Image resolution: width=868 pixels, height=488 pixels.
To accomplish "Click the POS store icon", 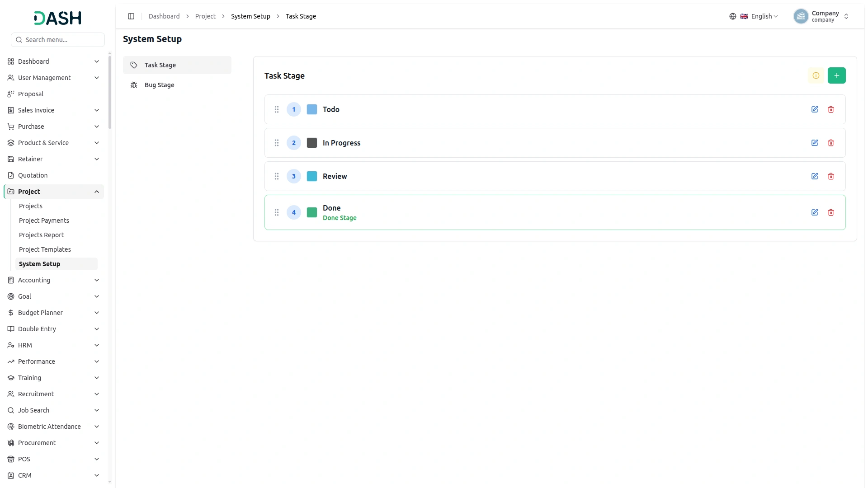I will click(11, 459).
